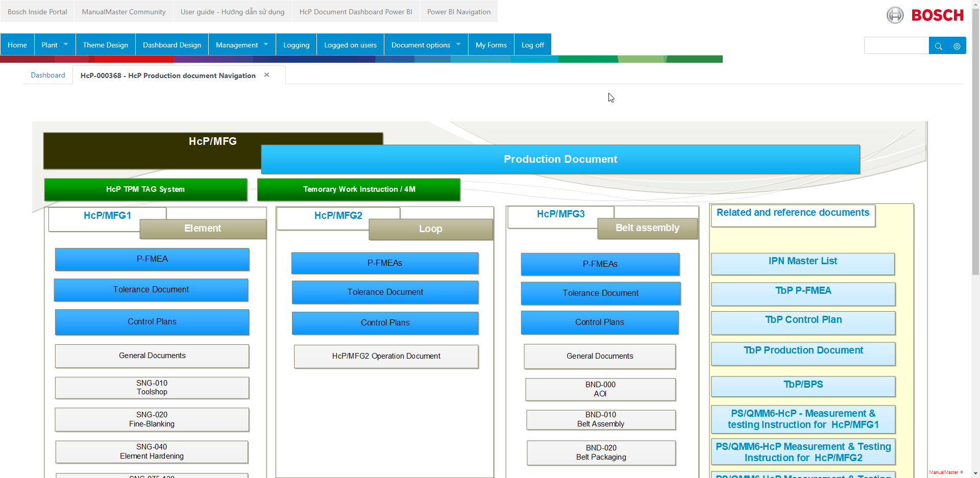The width and height of the screenshot is (980, 478).
Task: Open P-FMEA under HcP/MFG1 Element
Action: click(x=152, y=259)
